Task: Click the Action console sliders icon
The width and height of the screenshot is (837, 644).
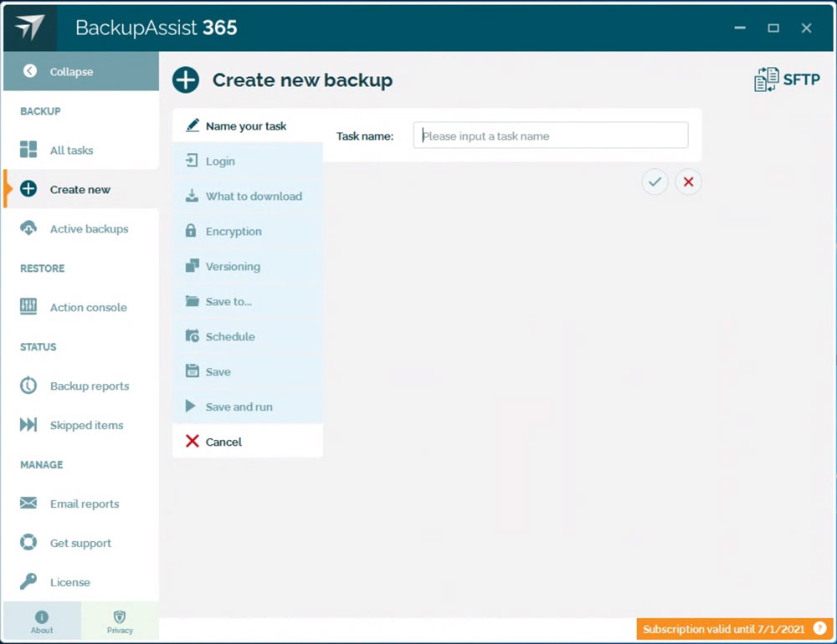Action: point(28,306)
